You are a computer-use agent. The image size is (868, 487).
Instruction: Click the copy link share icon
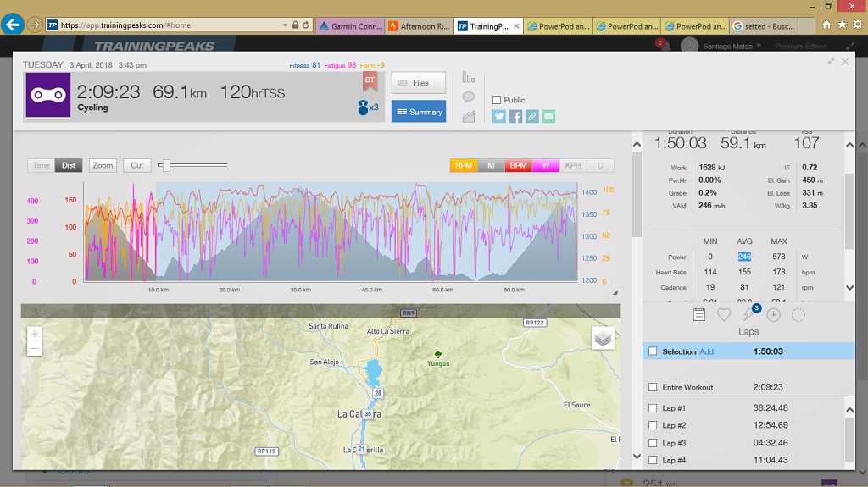pos(531,116)
